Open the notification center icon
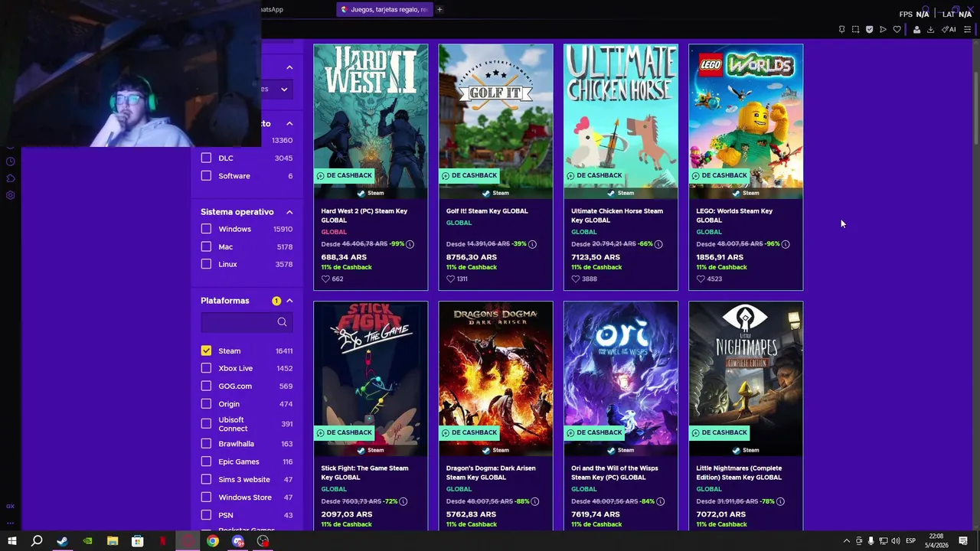 pyautogui.click(x=963, y=541)
